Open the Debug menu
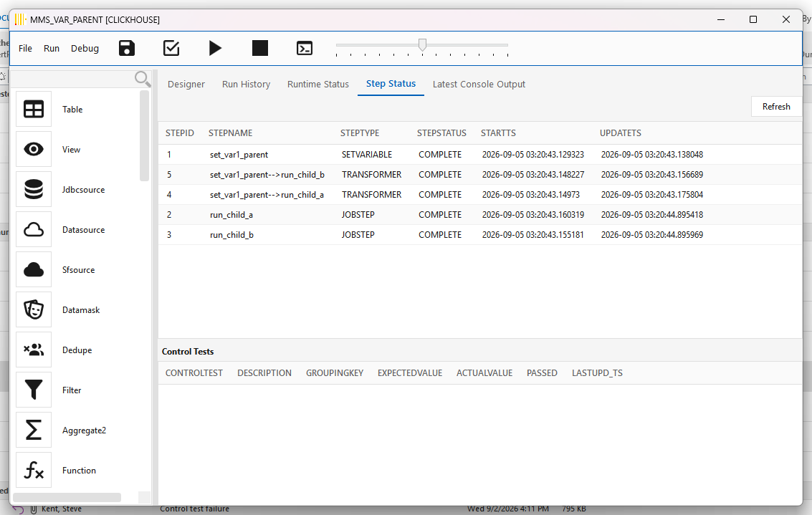 tap(85, 48)
